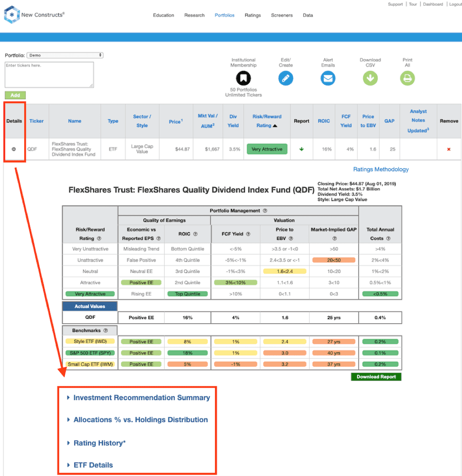
Task: Click the Download Report button
Action: 376,377
